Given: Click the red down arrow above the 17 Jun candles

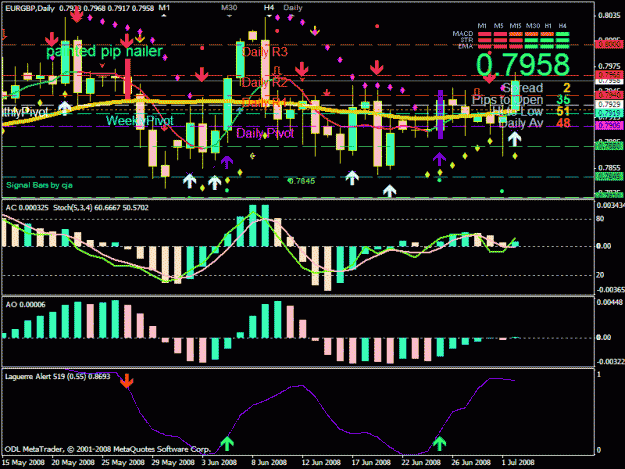Looking at the screenshot, I should pyautogui.click(x=376, y=68).
